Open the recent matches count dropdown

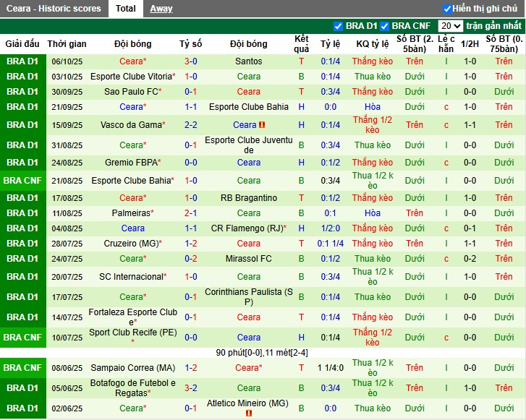pos(449,26)
